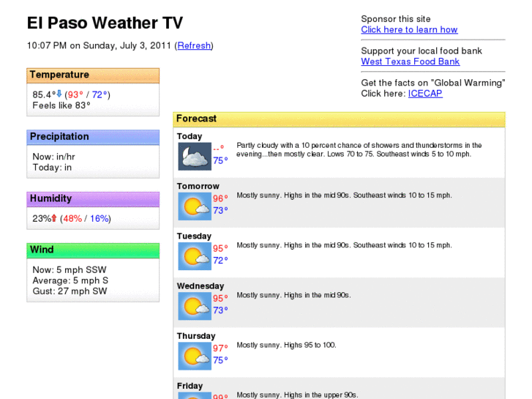The width and height of the screenshot is (532, 399).
Task: Click the current temperature 85.4°
Action: (44, 94)
